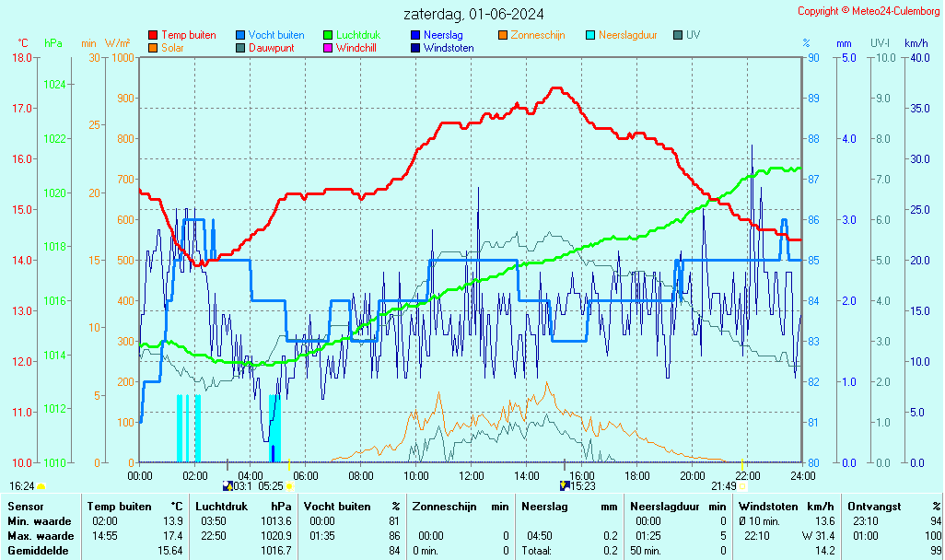Click the red Temp buiten legend square
This screenshot has height=560, width=945.
[153, 35]
